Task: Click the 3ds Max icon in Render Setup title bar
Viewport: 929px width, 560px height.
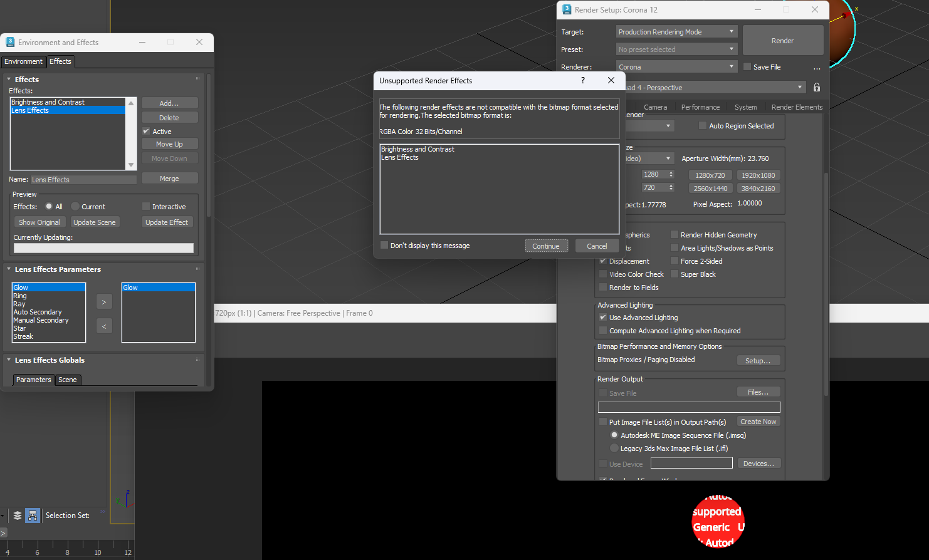Action: [x=567, y=9]
